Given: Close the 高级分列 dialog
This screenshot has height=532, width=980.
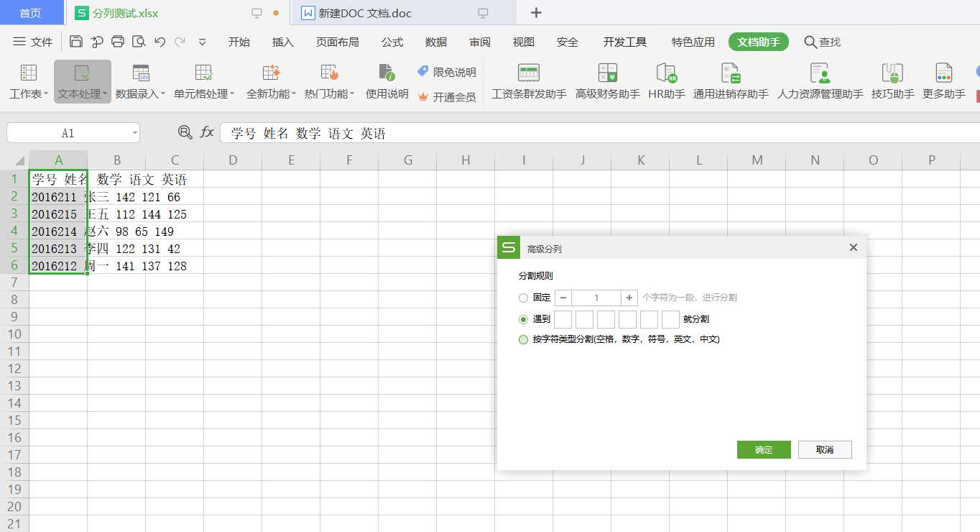Looking at the screenshot, I should coord(854,247).
